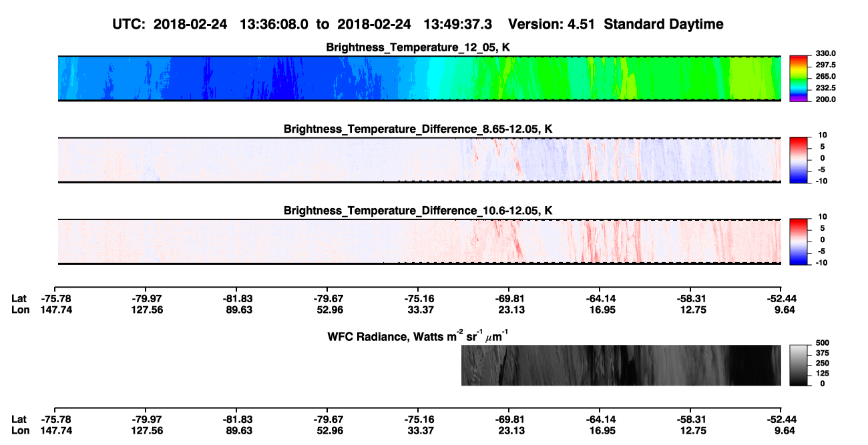Viewport: 868px width, 445px height.
Task: Click latitude -79.97 on the bottom axis
Action: [146, 420]
